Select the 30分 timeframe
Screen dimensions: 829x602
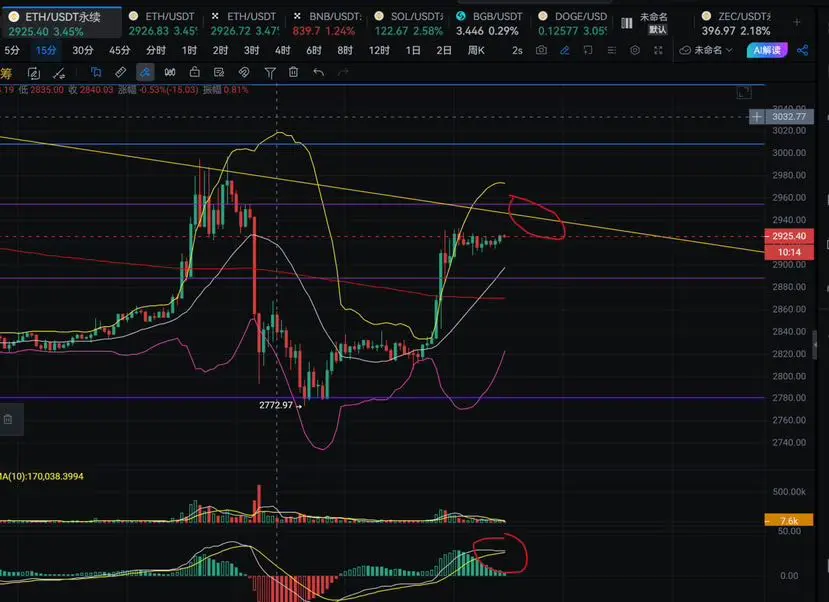click(82, 50)
